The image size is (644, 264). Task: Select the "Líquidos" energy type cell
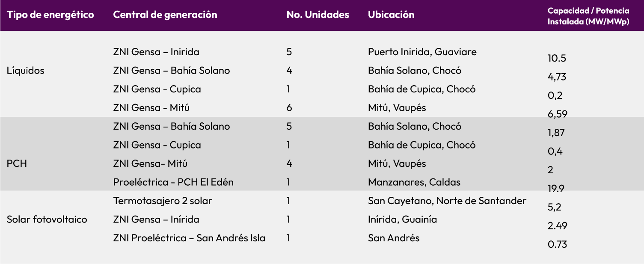click(x=26, y=71)
